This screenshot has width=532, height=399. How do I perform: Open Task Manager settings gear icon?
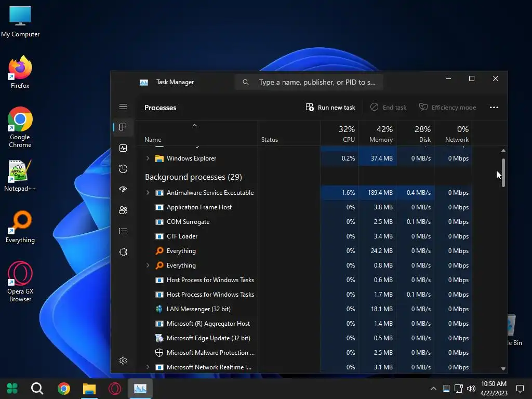[x=123, y=361]
